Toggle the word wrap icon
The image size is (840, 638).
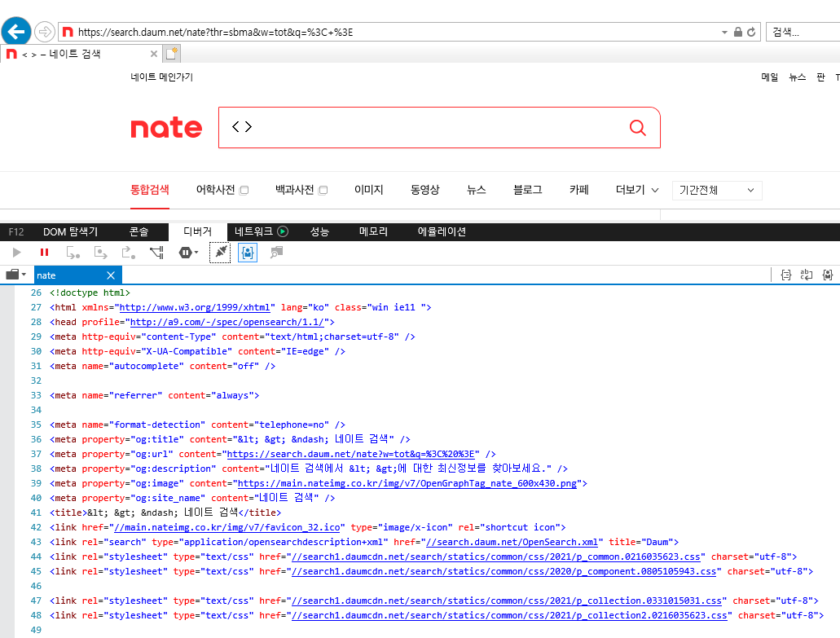pos(807,275)
